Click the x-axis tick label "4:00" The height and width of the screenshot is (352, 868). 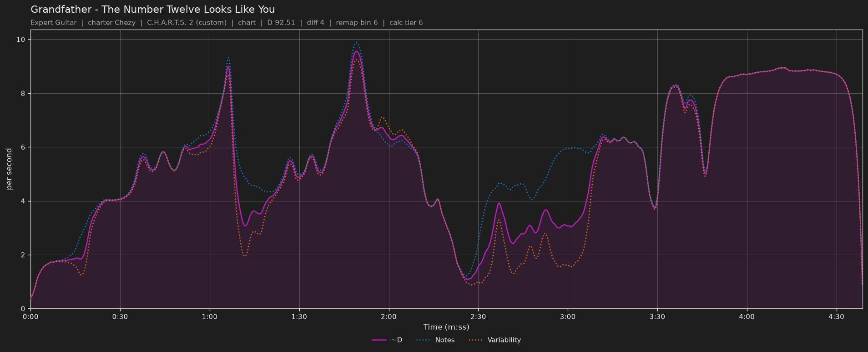tap(747, 317)
